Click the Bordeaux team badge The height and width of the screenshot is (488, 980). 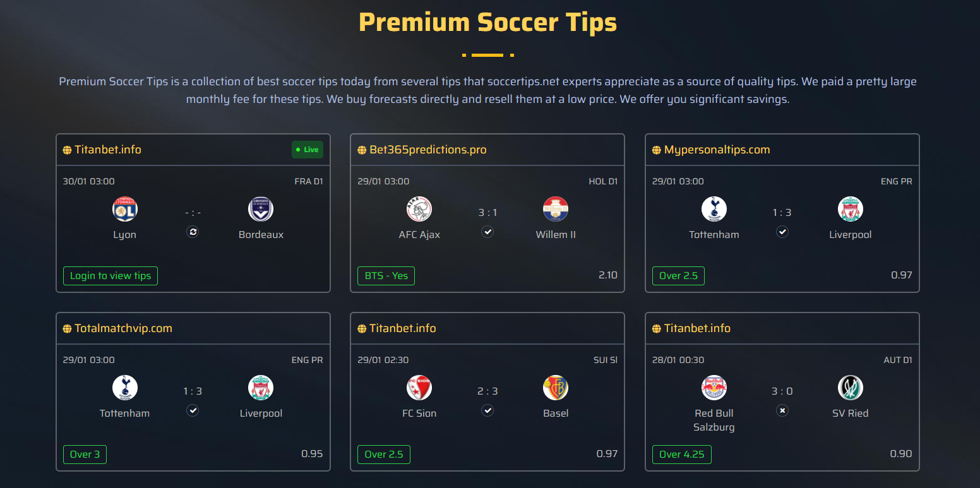coord(261,208)
